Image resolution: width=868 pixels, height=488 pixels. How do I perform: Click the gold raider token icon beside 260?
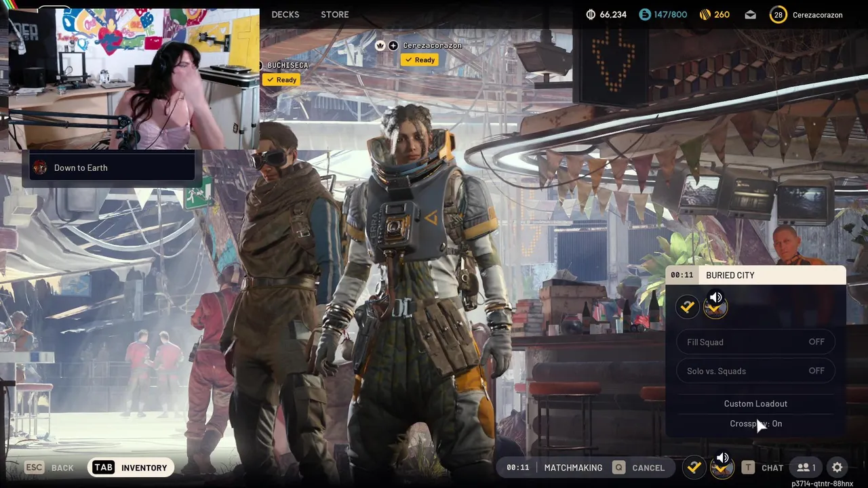705,14
